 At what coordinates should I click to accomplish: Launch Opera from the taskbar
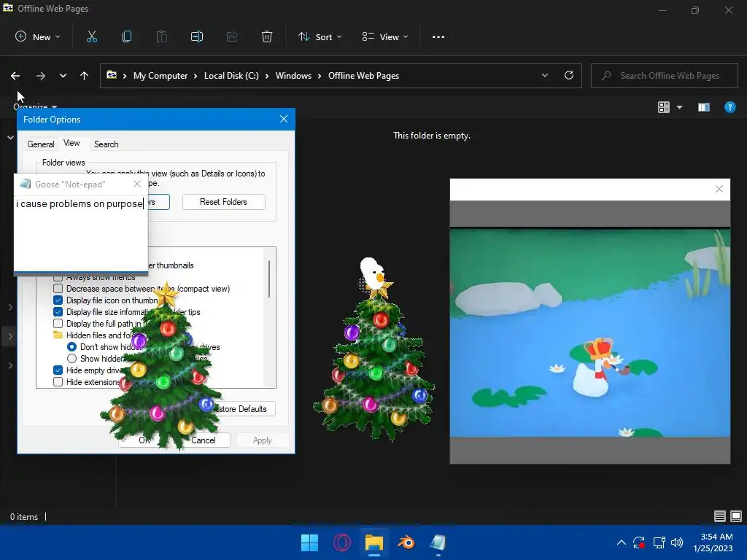(x=342, y=542)
